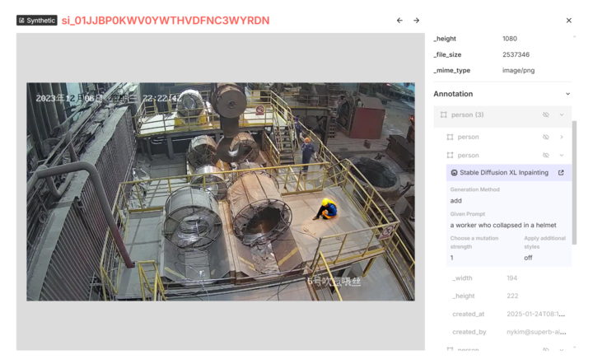
Task: Click the collapsed worker in yellow helmet
Action: [x=326, y=209]
